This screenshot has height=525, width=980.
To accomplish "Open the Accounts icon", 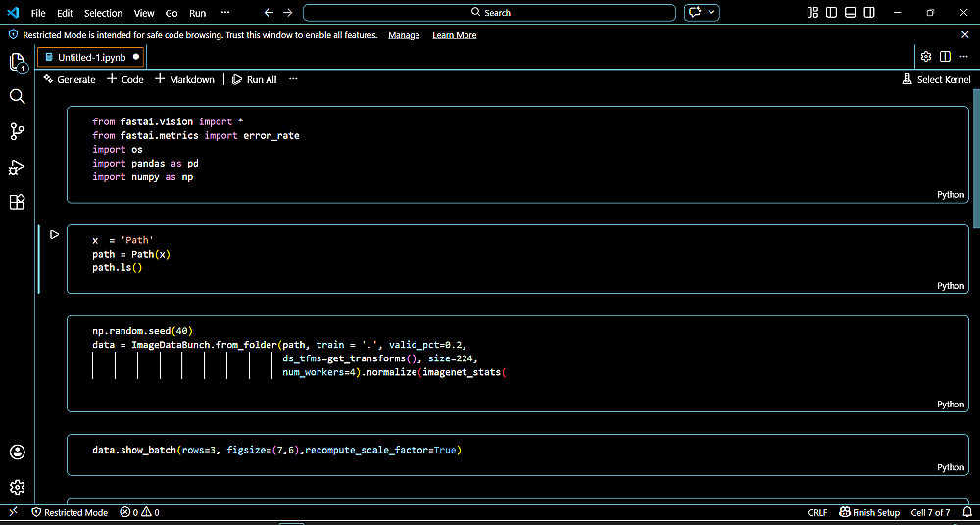I will click(17, 452).
